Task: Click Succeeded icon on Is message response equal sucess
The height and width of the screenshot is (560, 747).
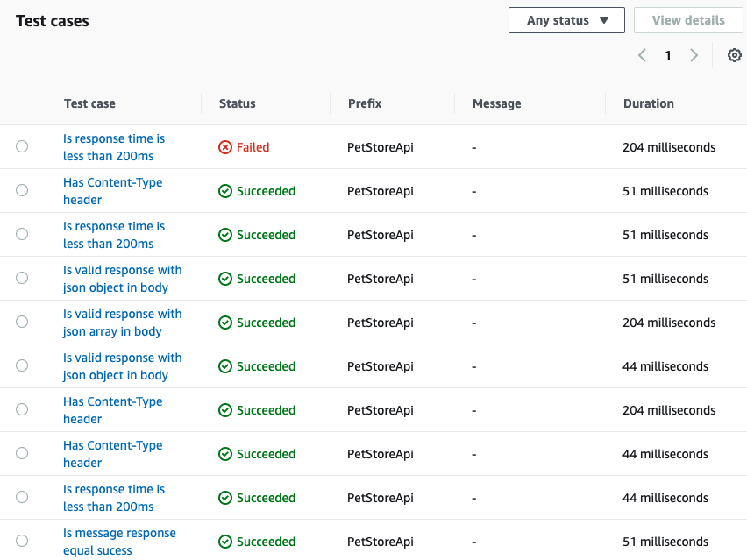Action: [225, 542]
